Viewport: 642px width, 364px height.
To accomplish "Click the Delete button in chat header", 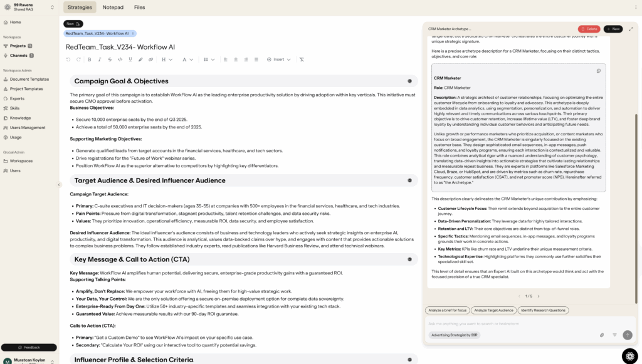I will coord(589,29).
